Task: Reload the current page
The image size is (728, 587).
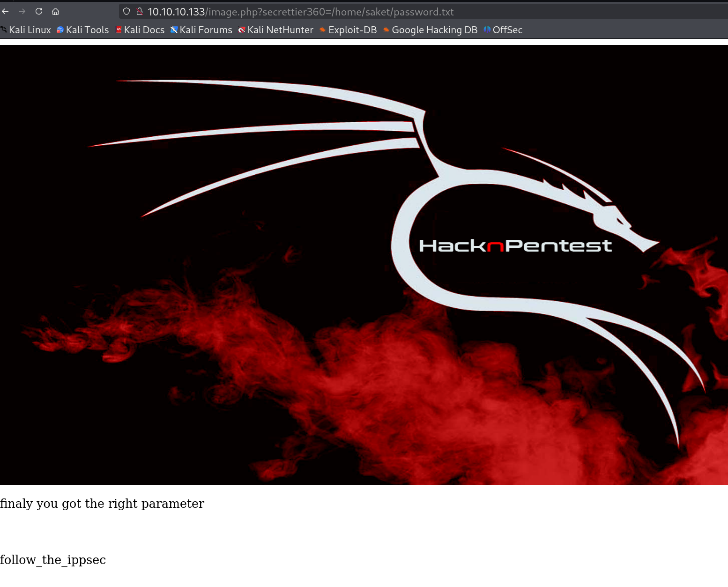Action: [39, 11]
